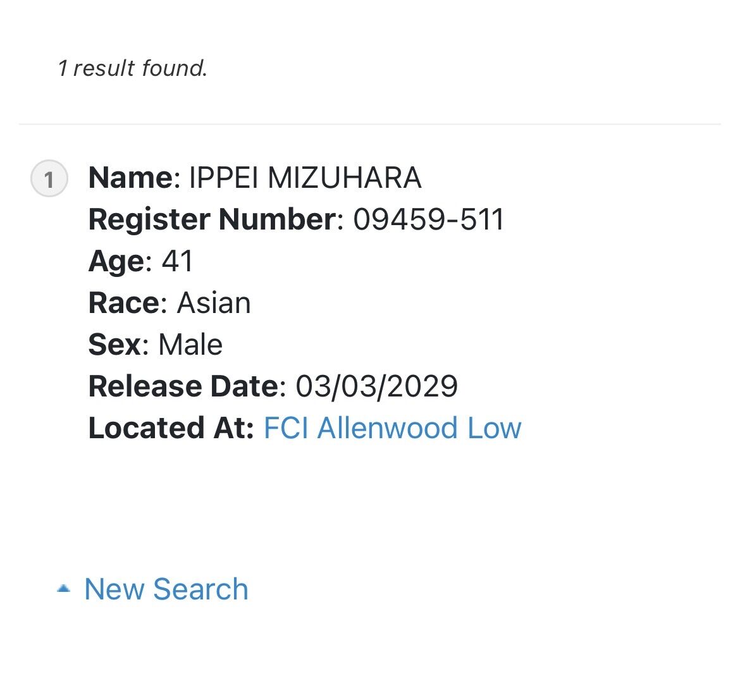Image resolution: width=740 pixels, height=700 pixels.
Task: Click the '1 result found.' summary text
Action: pyautogui.click(x=133, y=68)
